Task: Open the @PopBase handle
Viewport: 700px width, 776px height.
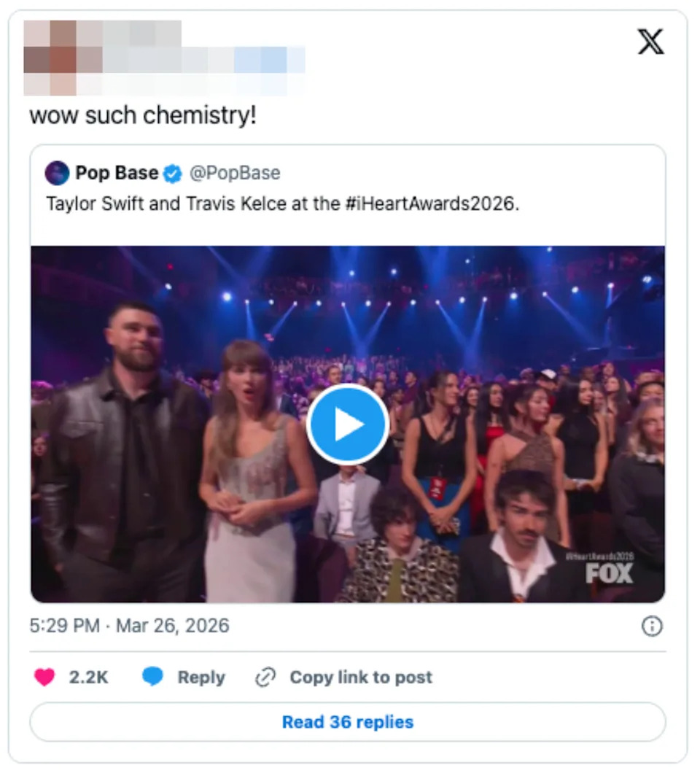Action: [234, 173]
